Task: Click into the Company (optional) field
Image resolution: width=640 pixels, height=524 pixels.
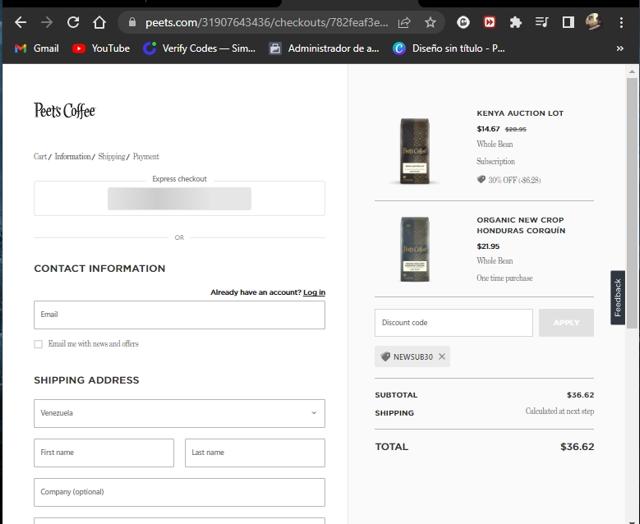Action: tap(179, 492)
